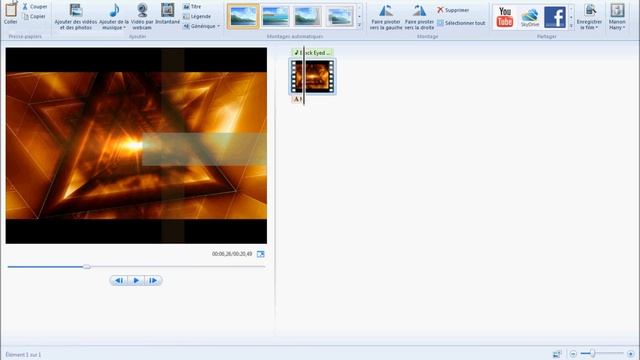The height and width of the screenshot is (360, 640).
Task: Select the fourth automatic montage theme
Action: (x=340, y=16)
